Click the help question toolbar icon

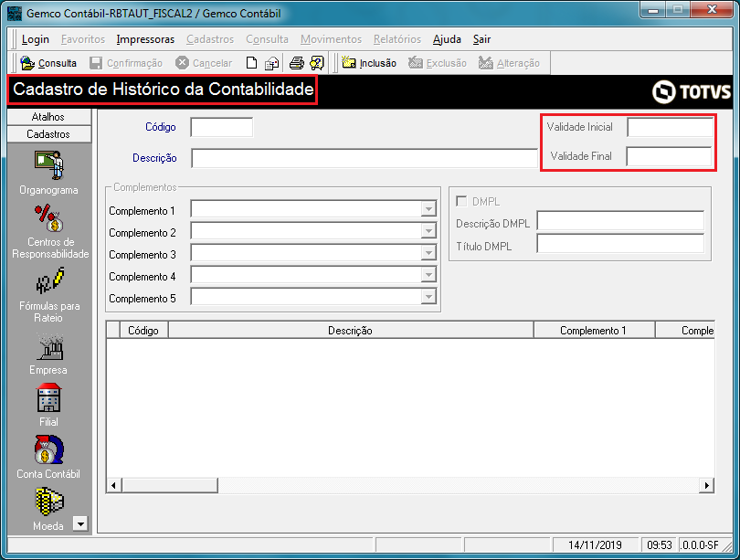click(317, 63)
